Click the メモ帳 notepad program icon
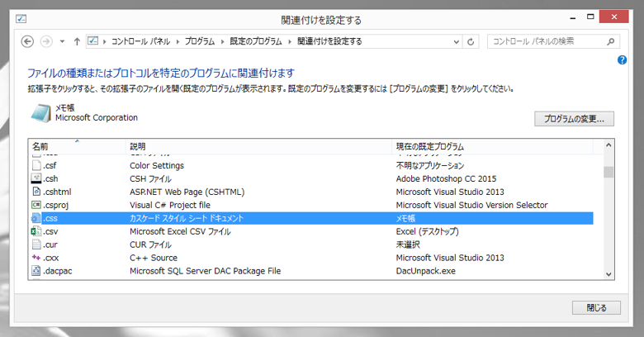 (41, 113)
